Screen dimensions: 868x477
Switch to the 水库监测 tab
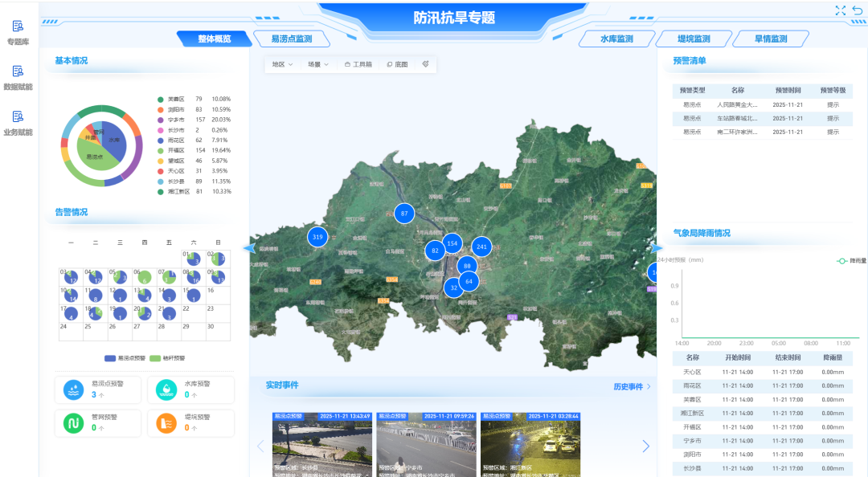tap(616, 39)
